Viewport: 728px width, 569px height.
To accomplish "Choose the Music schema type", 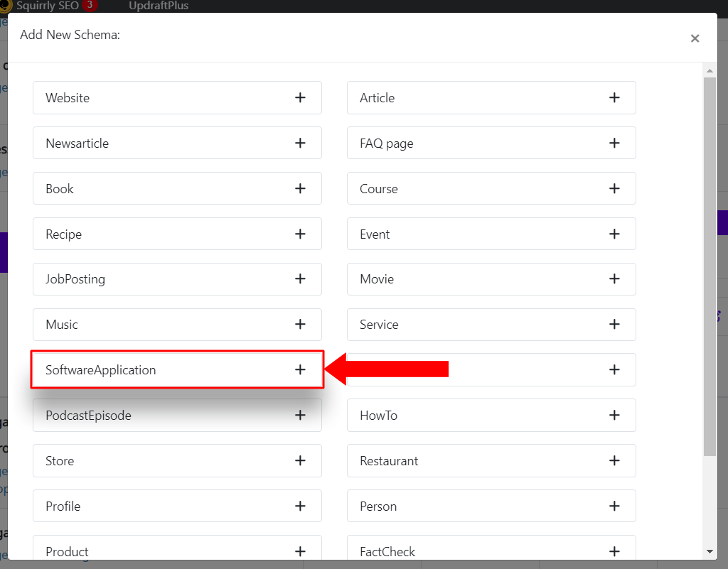I will (177, 325).
